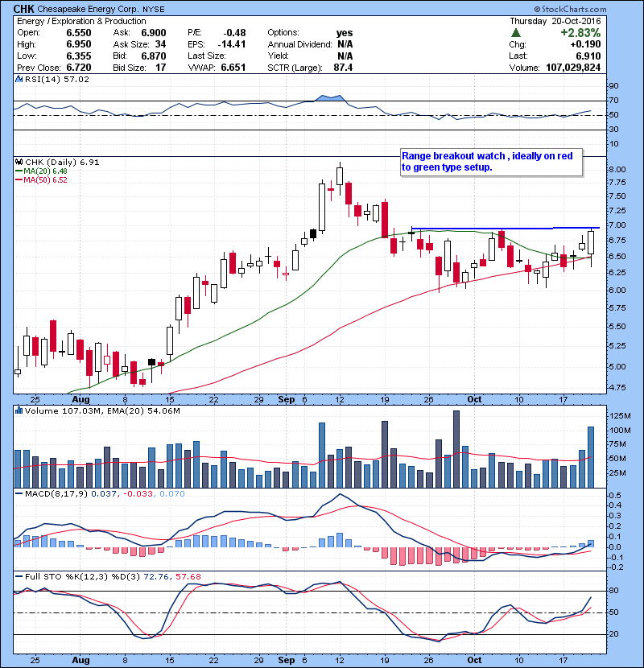Click the VWAP value 6.651
The height and width of the screenshot is (668, 644).
(x=233, y=68)
